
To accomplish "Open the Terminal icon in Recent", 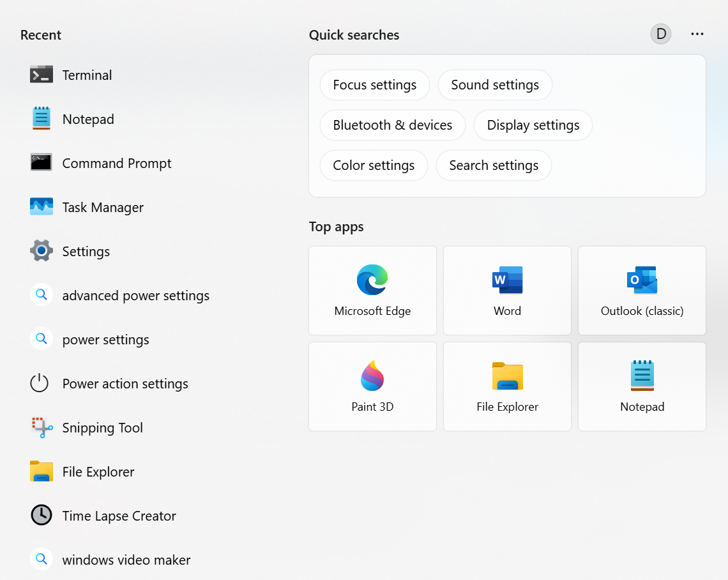I will [42, 74].
